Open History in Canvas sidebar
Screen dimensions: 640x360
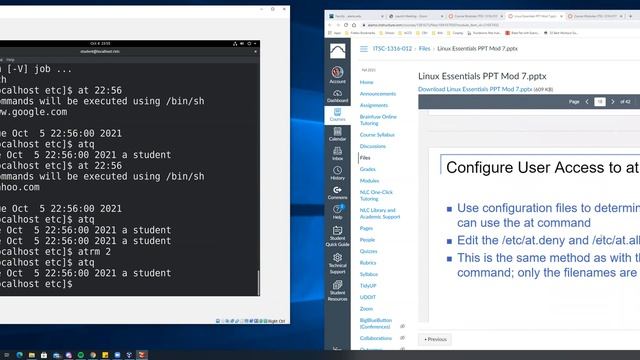coord(337,173)
